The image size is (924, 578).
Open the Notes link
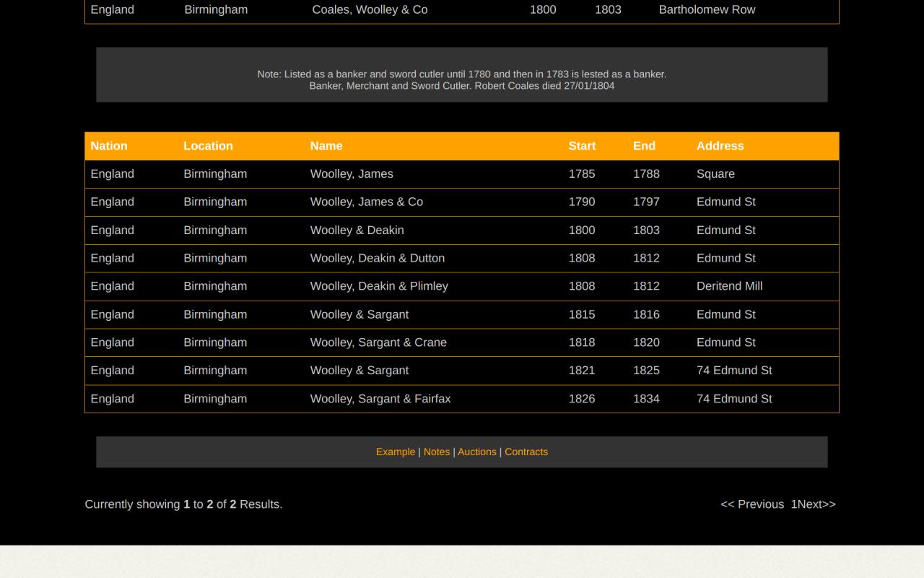(x=437, y=452)
